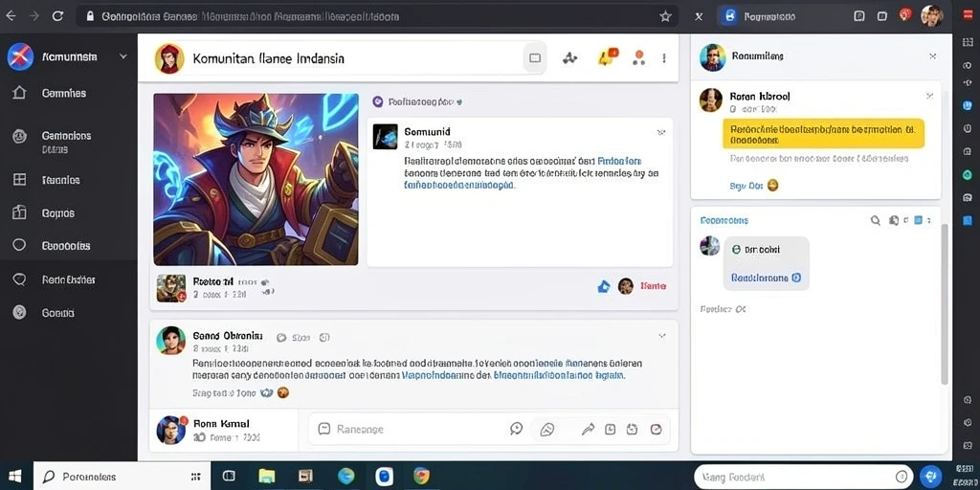Image resolution: width=980 pixels, height=490 pixels.
Task: Open File Explorer from the taskbar
Action: (267, 477)
